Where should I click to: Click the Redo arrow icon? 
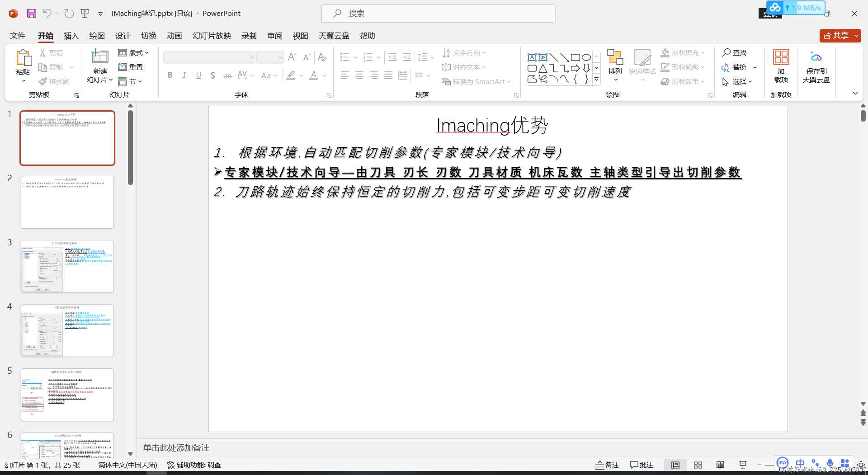tap(69, 14)
